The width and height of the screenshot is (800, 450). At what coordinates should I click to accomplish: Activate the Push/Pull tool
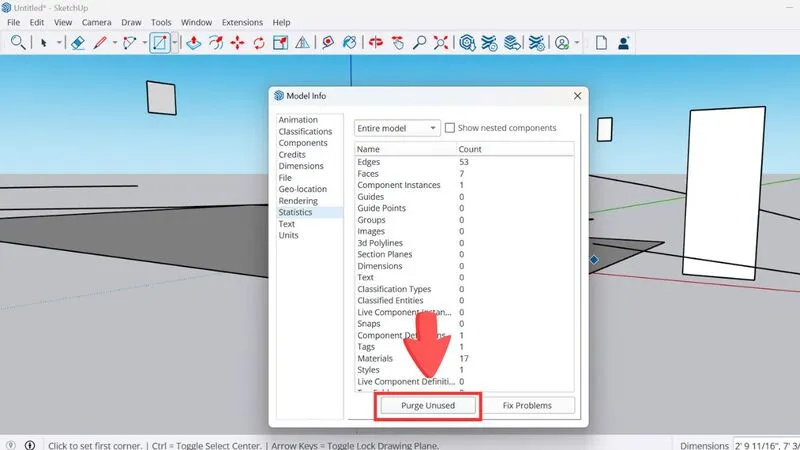pos(194,43)
